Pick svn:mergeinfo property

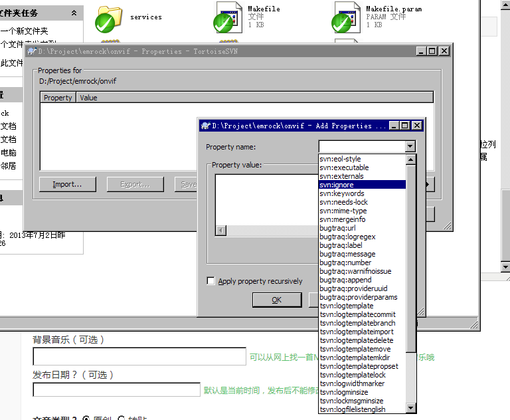[363, 219]
